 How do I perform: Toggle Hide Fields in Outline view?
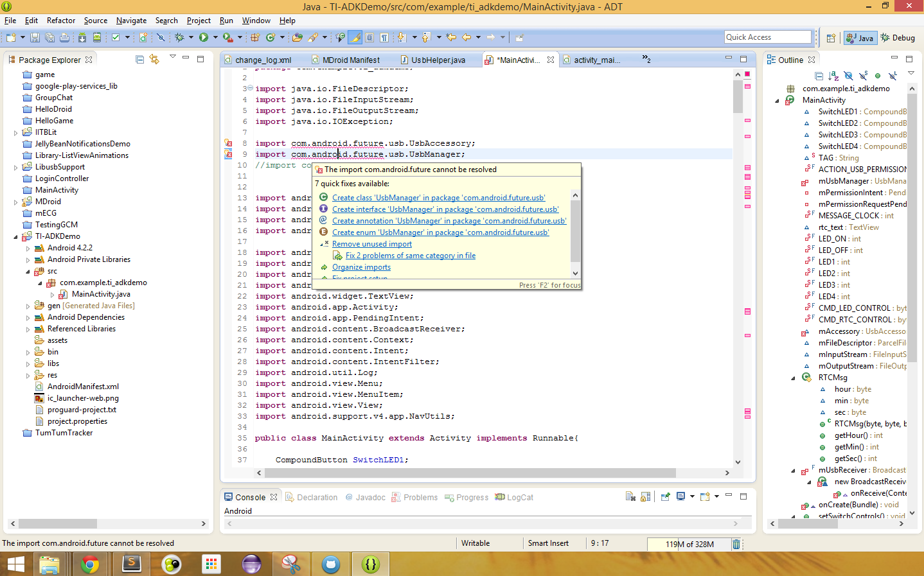pos(848,76)
